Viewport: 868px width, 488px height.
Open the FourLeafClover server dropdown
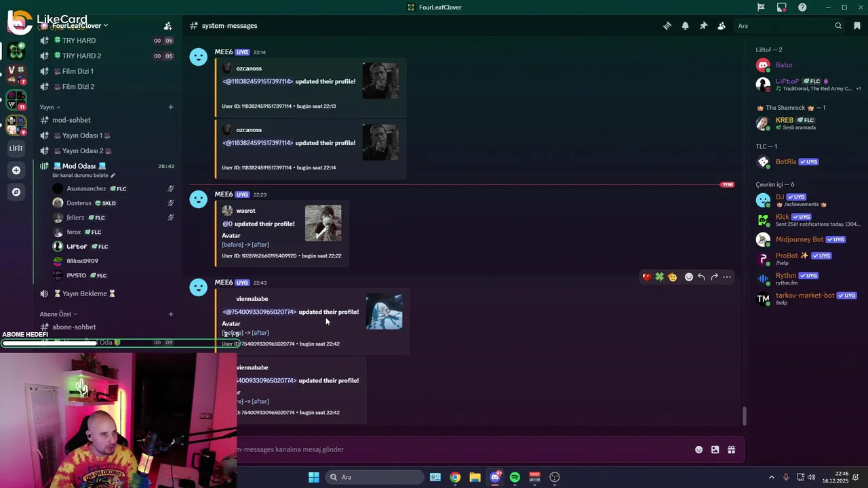tap(80, 26)
